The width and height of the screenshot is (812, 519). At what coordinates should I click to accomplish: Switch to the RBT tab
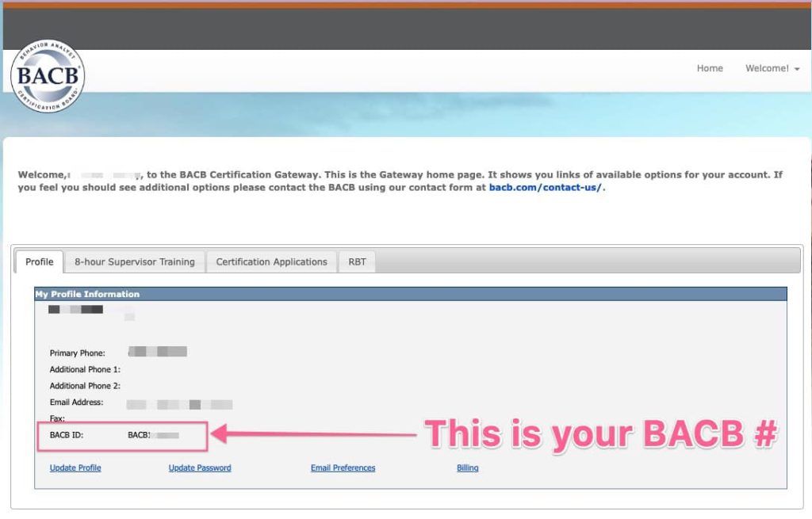point(356,261)
